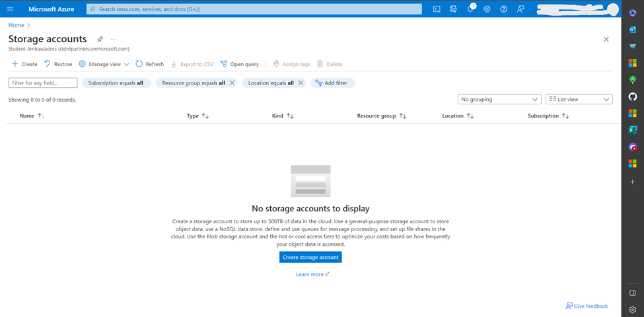Open the ellipsis menu beside Storage accounts

coord(114,40)
